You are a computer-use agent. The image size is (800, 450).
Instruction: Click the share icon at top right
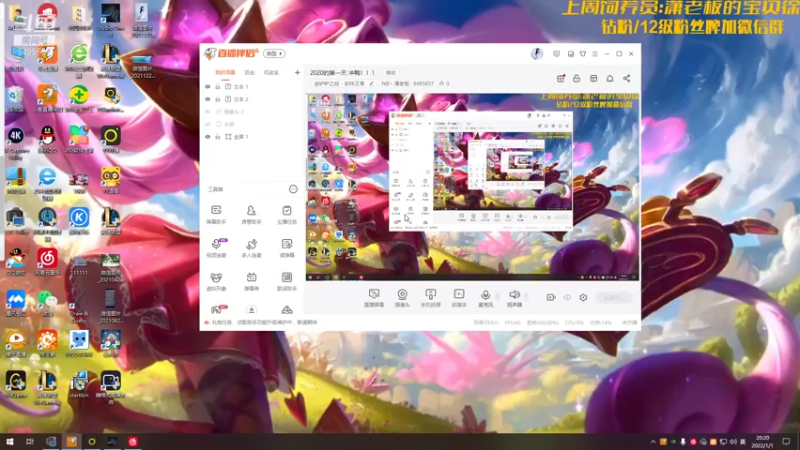click(627, 79)
